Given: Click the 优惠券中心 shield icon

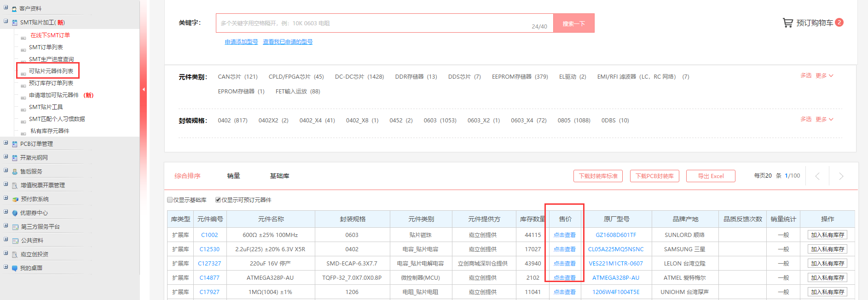Looking at the screenshot, I should tap(15, 213).
